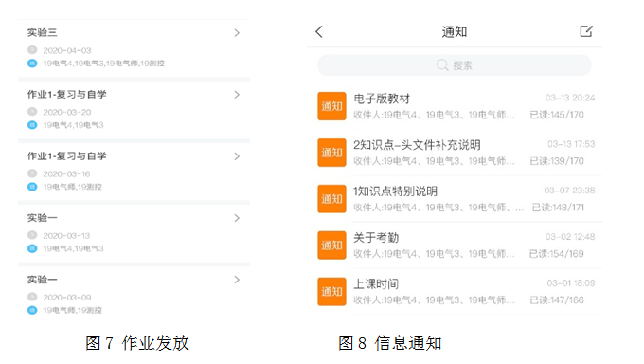Click timestamp 03-13 20:24
Image resolution: width=644 pixels, height=364 pixels.
(x=570, y=98)
